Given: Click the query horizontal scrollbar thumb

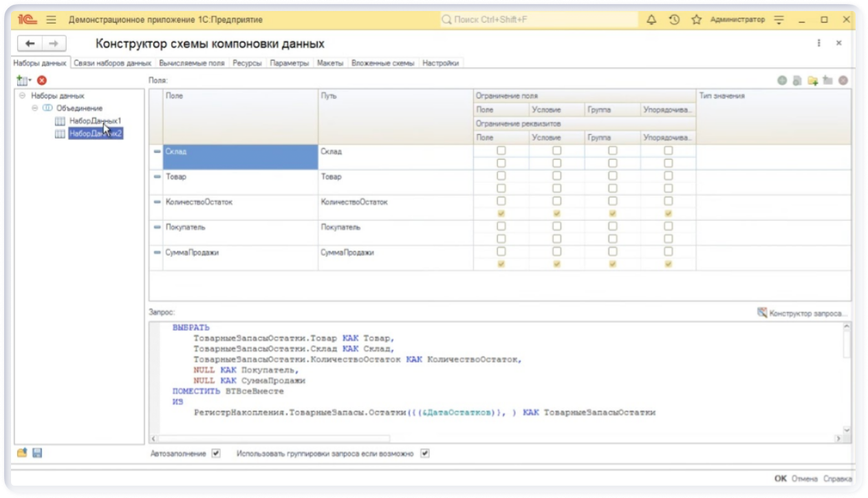Looking at the screenshot, I should (x=274, y=438).
